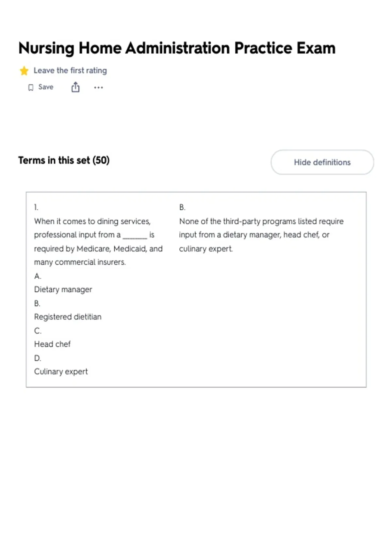
Task: Click the question number 1 label
Action: [36, 207]
